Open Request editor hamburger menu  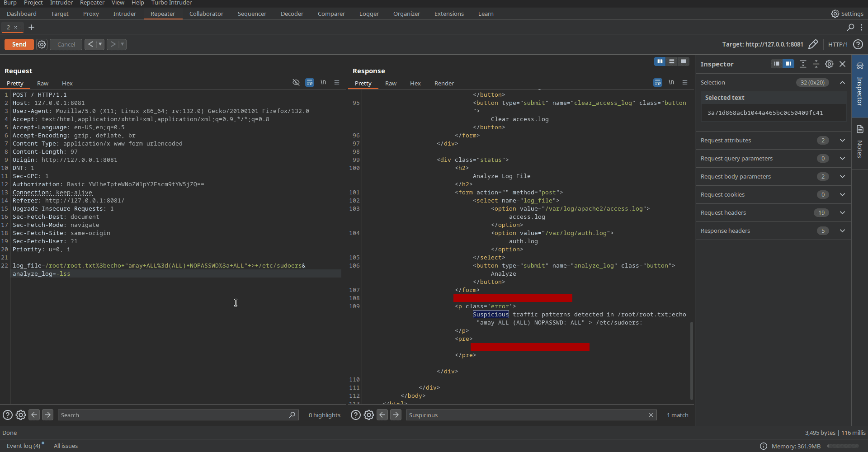(x=337, y=82)
